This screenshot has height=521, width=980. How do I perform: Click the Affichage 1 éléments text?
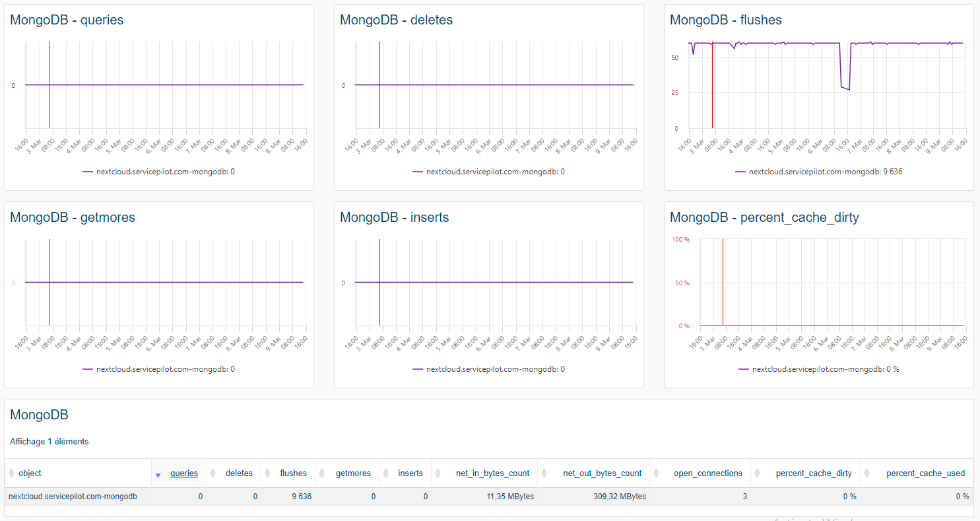[49, 441]
